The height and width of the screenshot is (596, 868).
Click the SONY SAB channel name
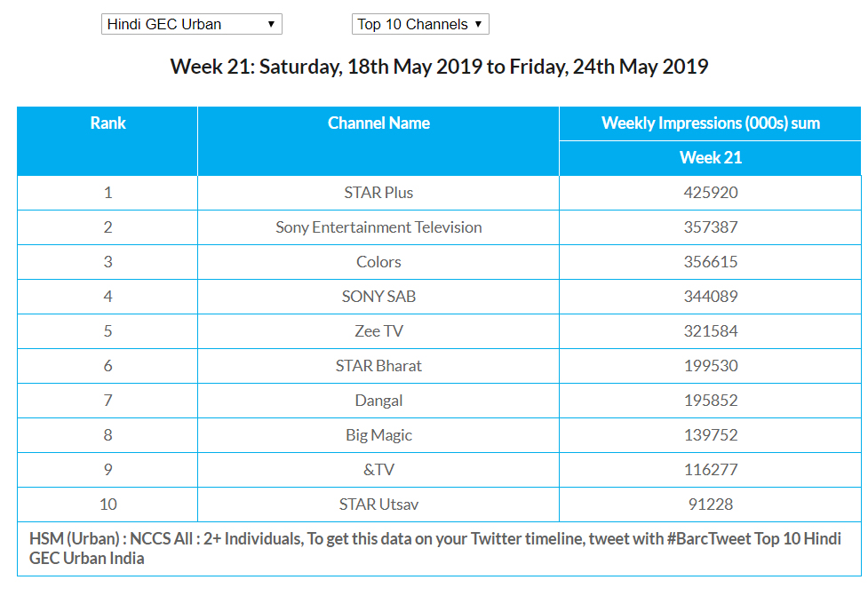(378, 297)
